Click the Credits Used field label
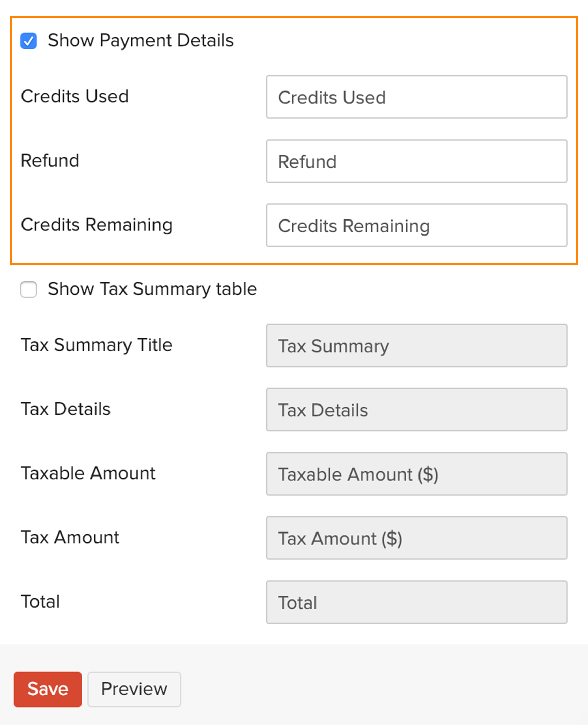 (x=75, y=96)
